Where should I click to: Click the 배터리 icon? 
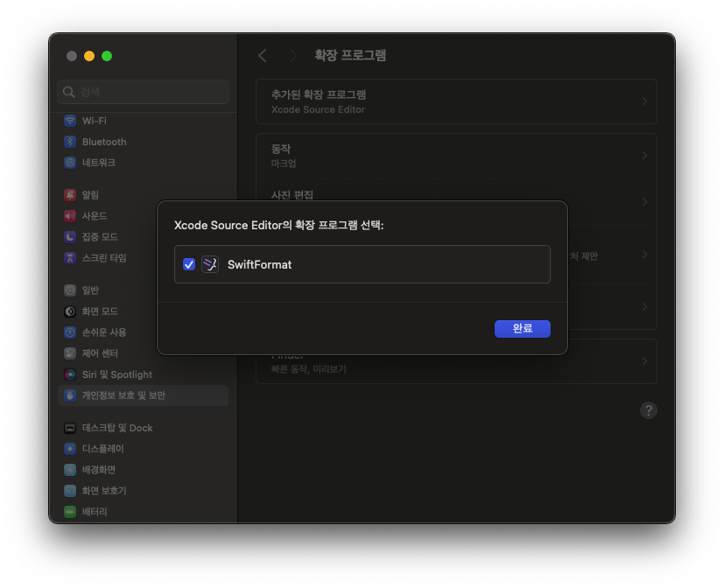click(70, 511)
